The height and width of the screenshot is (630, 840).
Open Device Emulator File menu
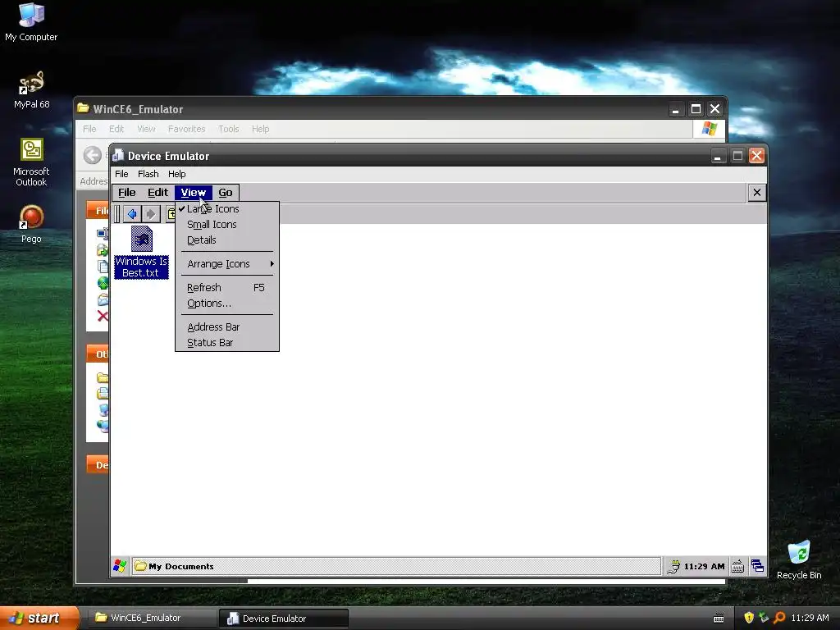(121, 174)
